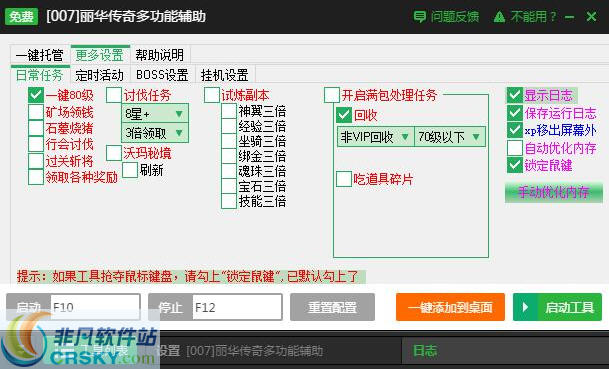The height and width of the screenshot is (369, 609).
Task: Check the 坐骑三倍 option
Action: coord(229,141)
